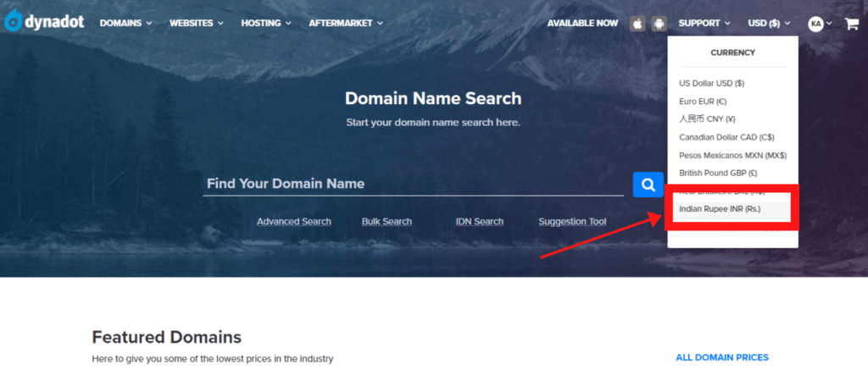Expand the Websites dropdown
The width and height of the screenshot is (868, 376).
(196, 24)
